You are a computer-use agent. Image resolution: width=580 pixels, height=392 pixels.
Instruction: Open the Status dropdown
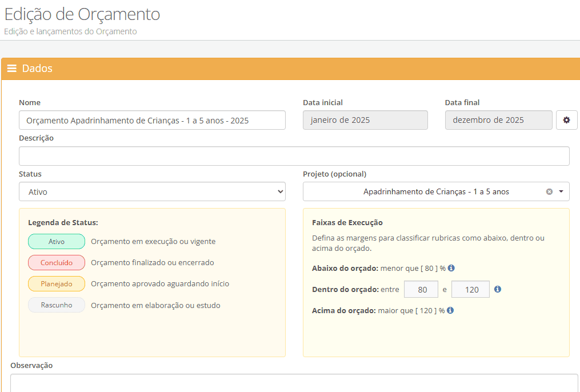[152, 192]
